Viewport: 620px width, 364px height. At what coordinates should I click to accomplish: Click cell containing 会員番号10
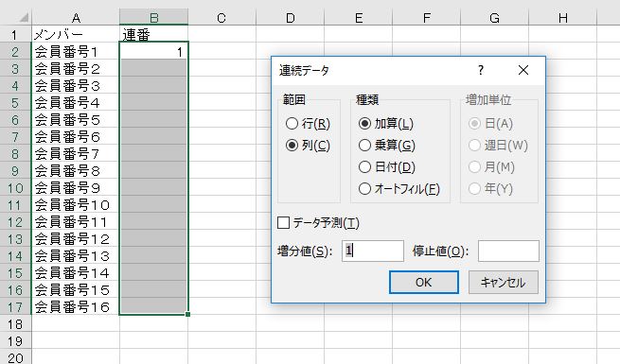coord(76,204)
